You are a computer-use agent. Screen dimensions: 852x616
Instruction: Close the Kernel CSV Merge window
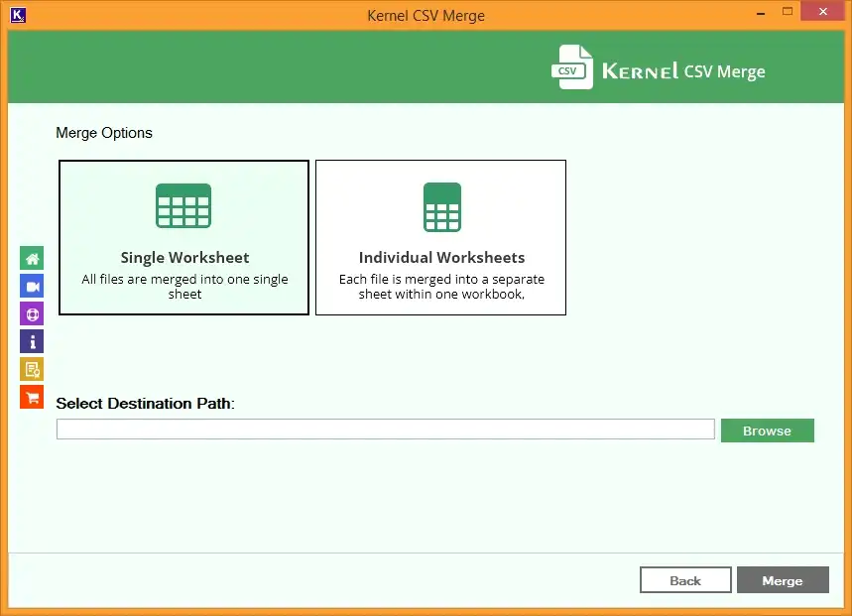[822, 12]
